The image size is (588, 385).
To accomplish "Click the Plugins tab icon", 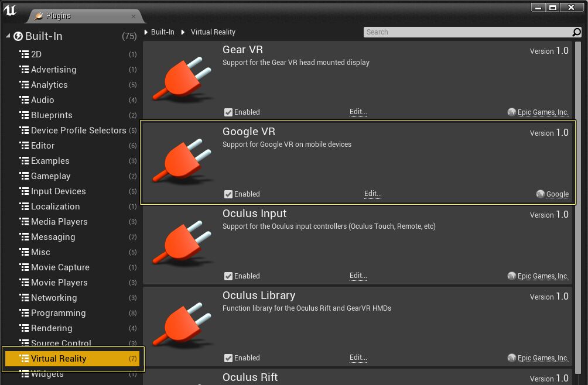I will point(39,16).
